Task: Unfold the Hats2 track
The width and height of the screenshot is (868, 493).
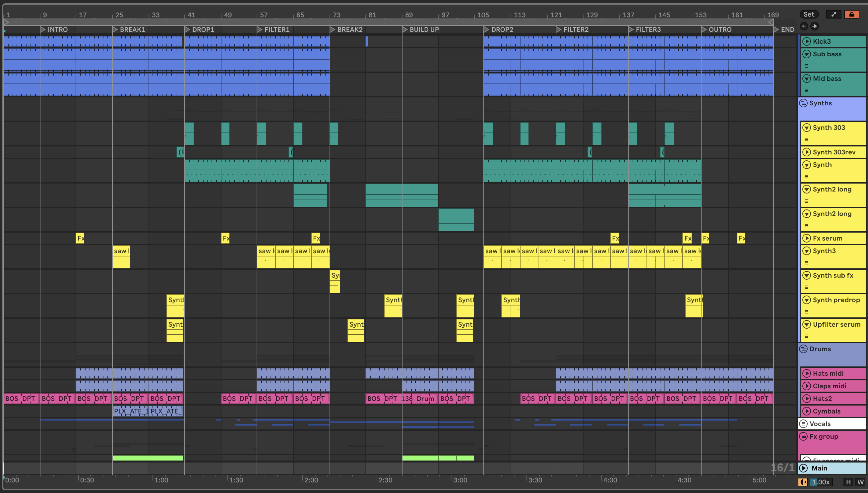Action: 806,399
